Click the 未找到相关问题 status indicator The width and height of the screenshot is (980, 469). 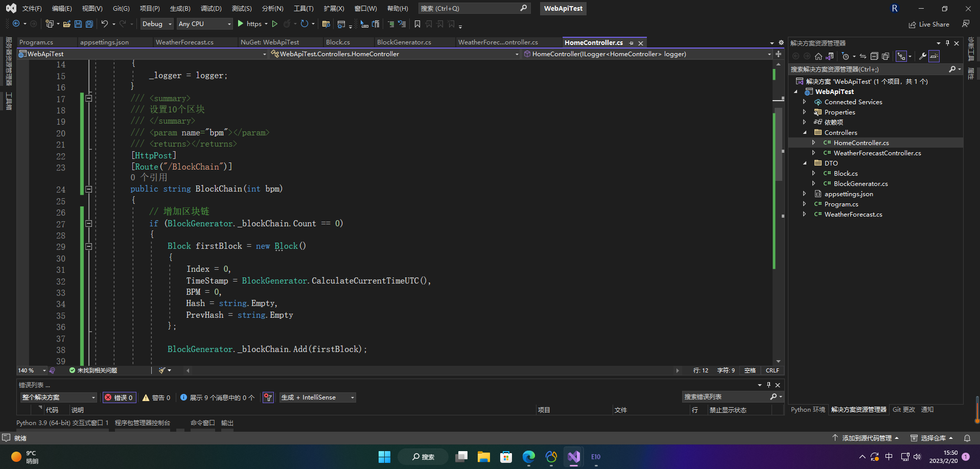pos(93,370)
